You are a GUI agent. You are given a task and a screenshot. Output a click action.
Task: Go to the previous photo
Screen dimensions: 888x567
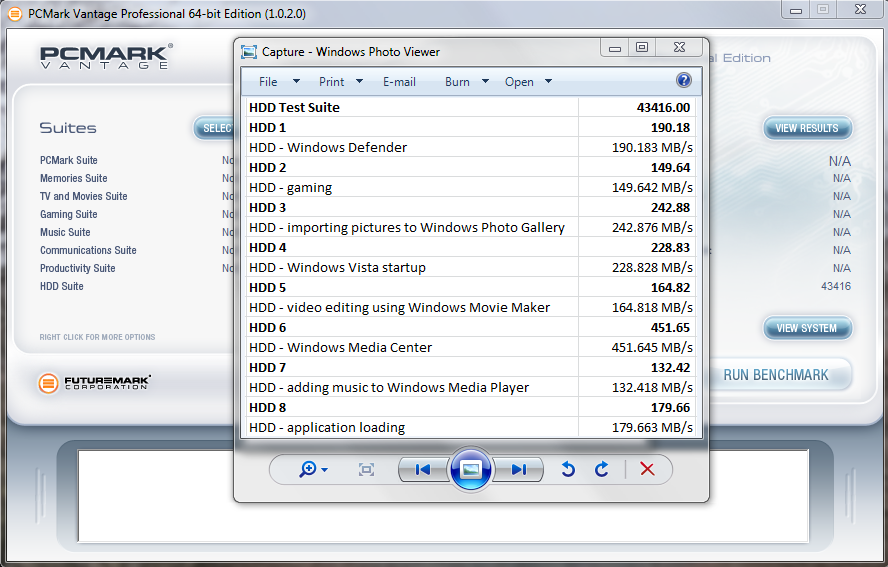pos(423,469)
